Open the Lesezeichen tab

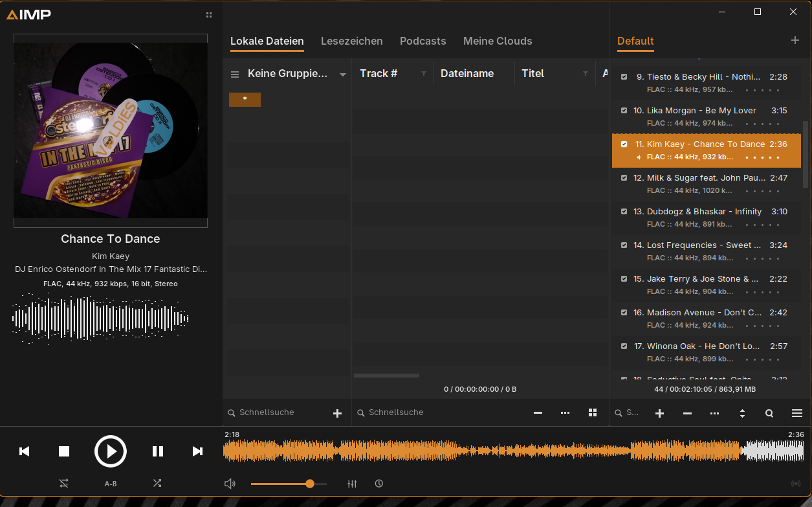352,41
